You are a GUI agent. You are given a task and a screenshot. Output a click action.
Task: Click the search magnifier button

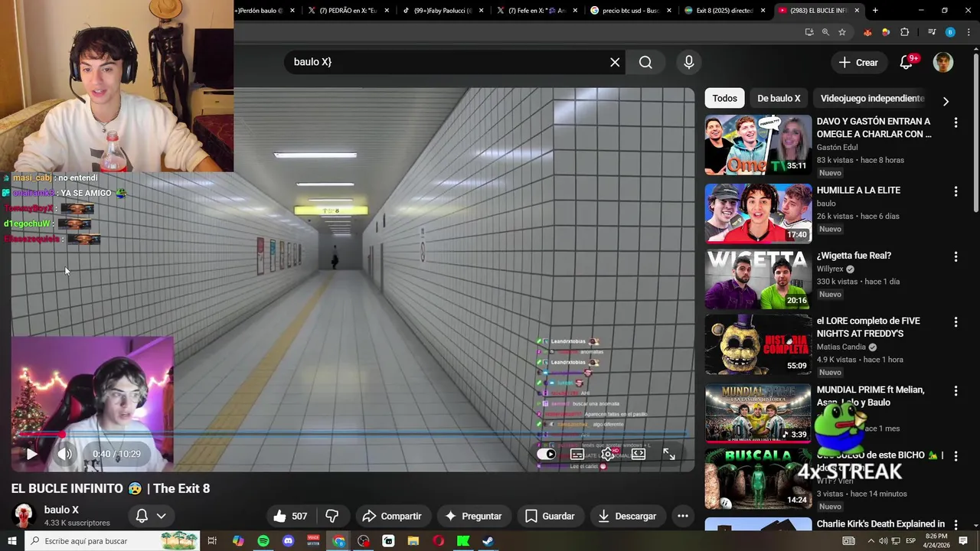[645, 62]
